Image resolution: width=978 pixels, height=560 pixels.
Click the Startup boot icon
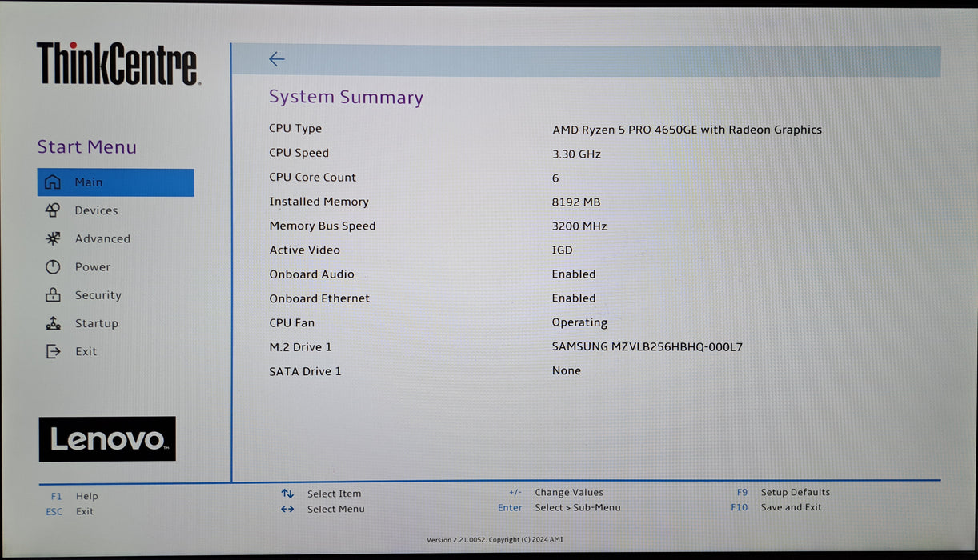(53, 323)
